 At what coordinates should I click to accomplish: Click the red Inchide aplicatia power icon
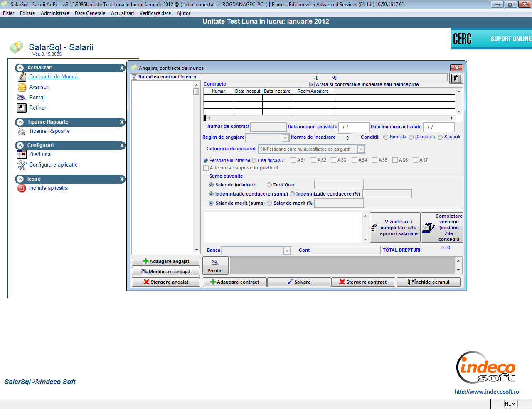[22, 188]
